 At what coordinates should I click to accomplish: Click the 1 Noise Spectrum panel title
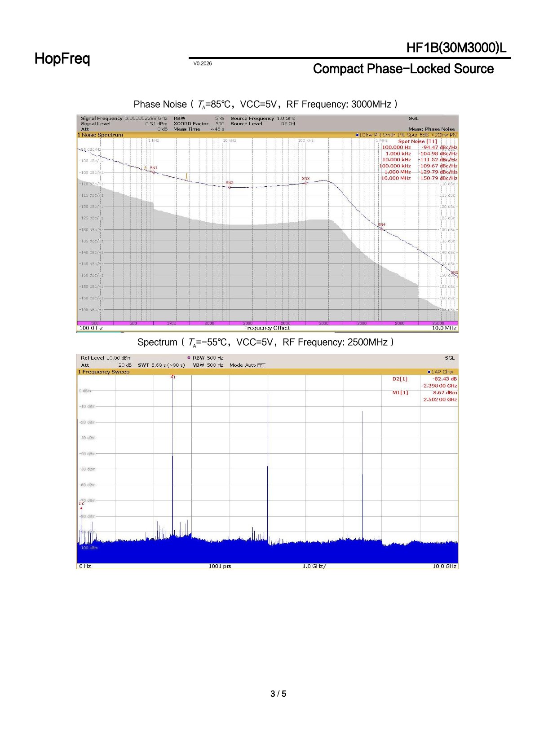coord(100,135)
